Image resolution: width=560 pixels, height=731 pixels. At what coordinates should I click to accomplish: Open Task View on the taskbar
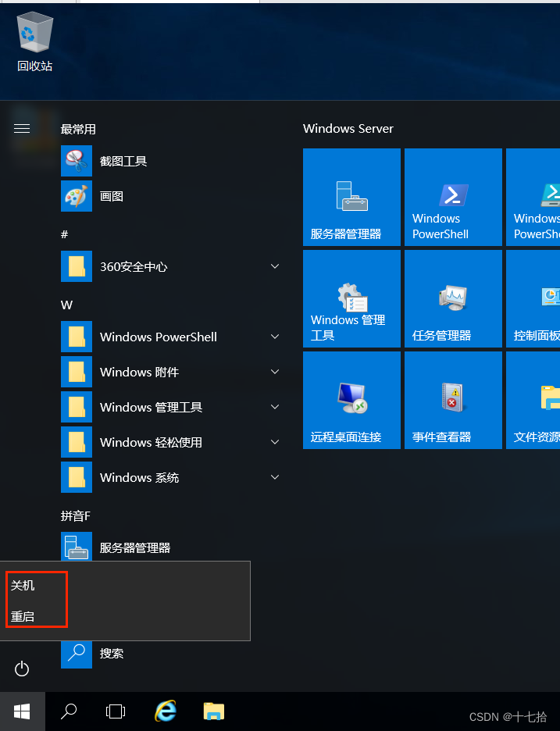click(x=115, y=711)
